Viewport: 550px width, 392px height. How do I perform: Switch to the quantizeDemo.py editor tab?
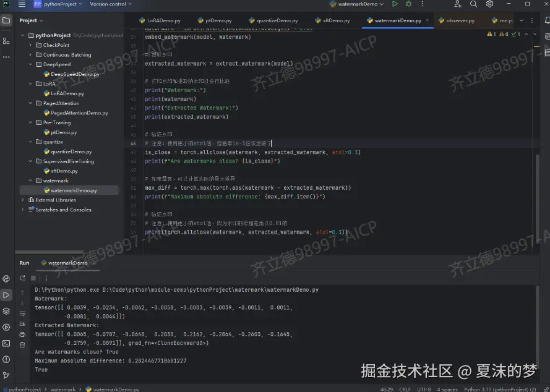point(273,20)
